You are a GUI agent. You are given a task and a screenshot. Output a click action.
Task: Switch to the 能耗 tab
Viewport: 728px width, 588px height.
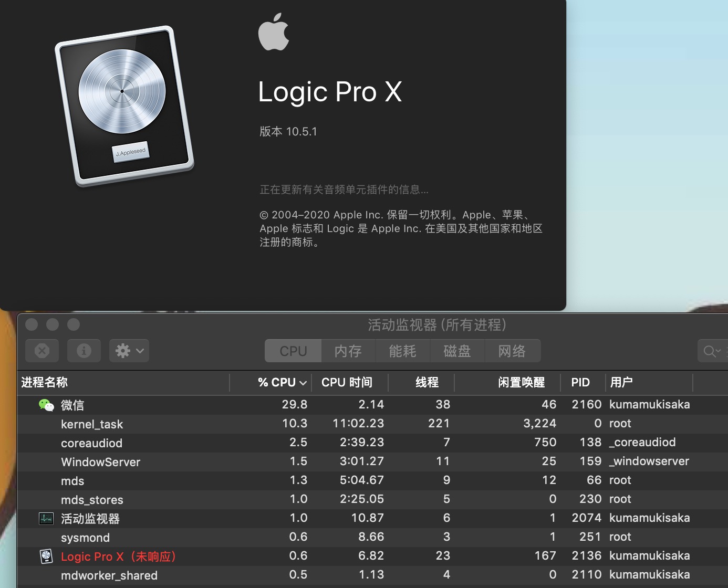pyautogui.click(x=402, y=351)
